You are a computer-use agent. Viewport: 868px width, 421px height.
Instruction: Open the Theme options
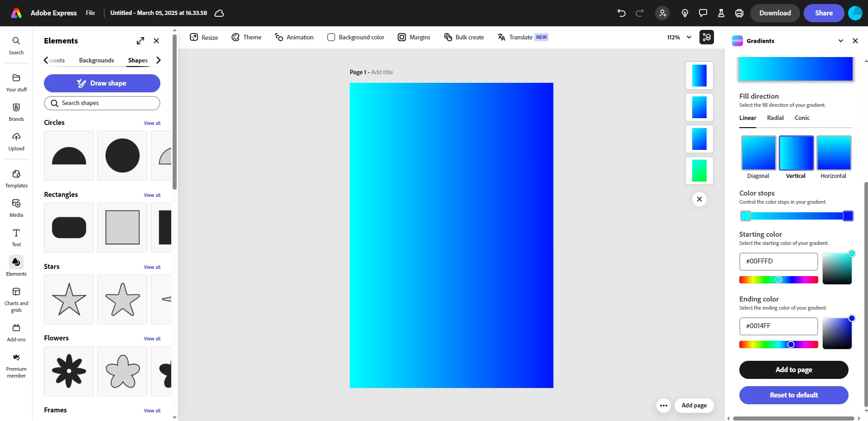pos(246,37)
